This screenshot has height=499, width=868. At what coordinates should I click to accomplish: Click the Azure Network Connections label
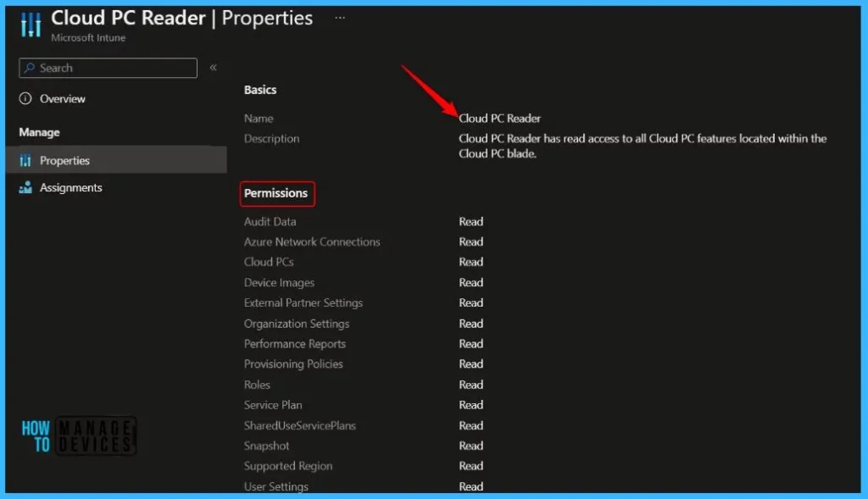[312, 241]
